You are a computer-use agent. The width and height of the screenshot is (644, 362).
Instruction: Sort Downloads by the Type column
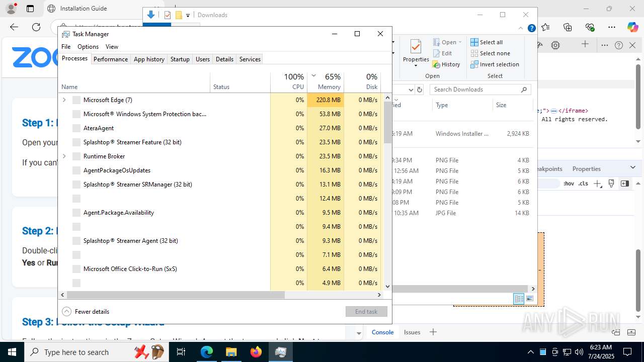click(x=462, y=105)
